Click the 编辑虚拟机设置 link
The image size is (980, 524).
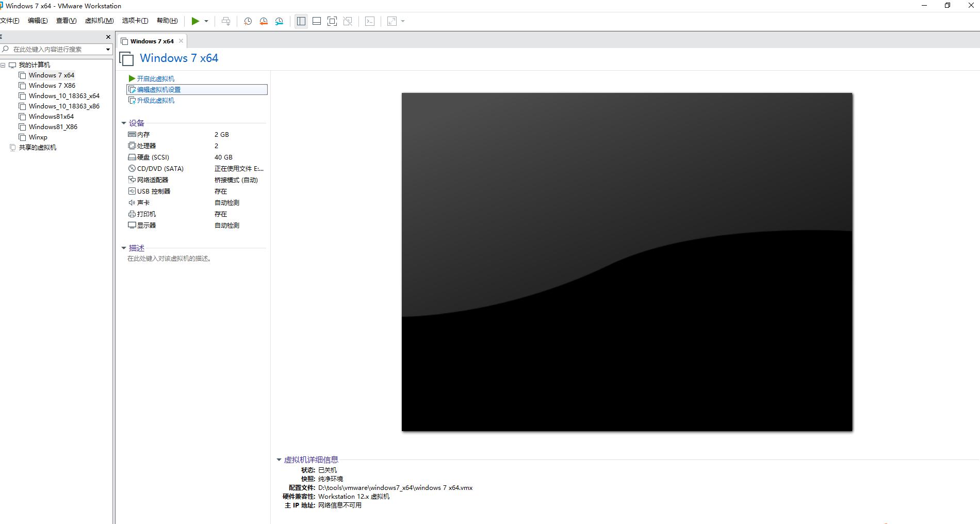[159, 89]
